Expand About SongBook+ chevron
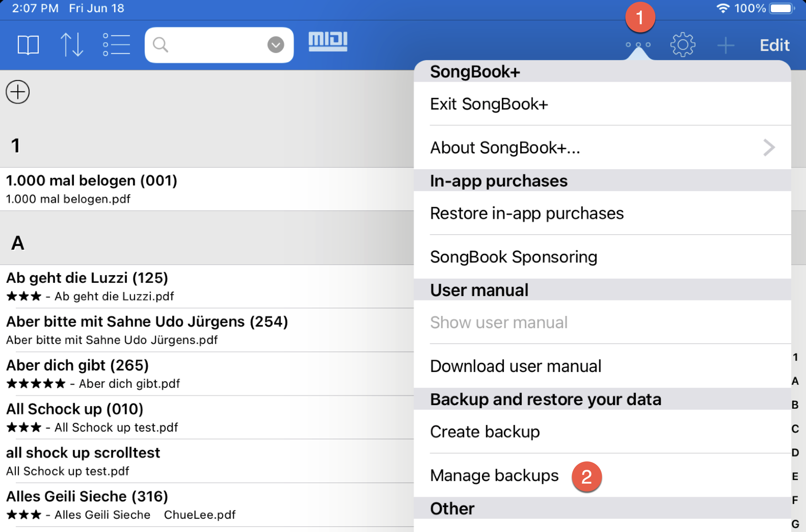The width and height of the screenshot is (806, 532). pos(769,148)
